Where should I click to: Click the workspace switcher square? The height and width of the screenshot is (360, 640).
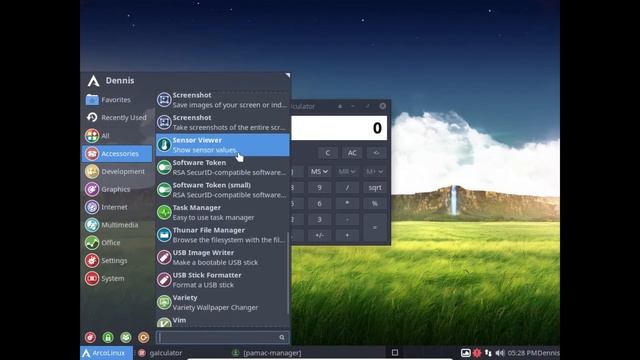[395, 352]
